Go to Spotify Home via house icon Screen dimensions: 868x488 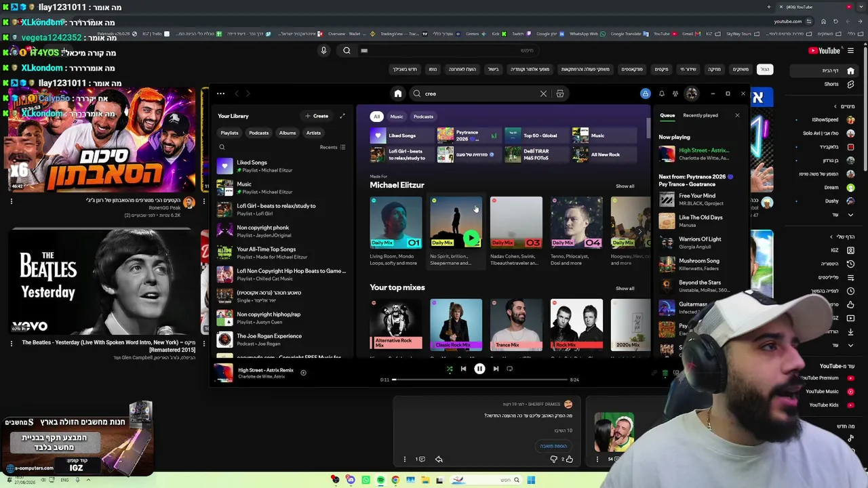[398, 94]
